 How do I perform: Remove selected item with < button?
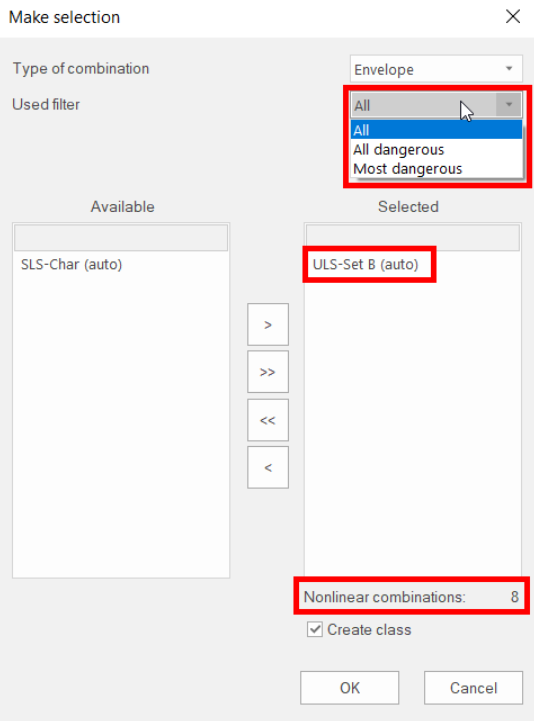pos(268,467)
